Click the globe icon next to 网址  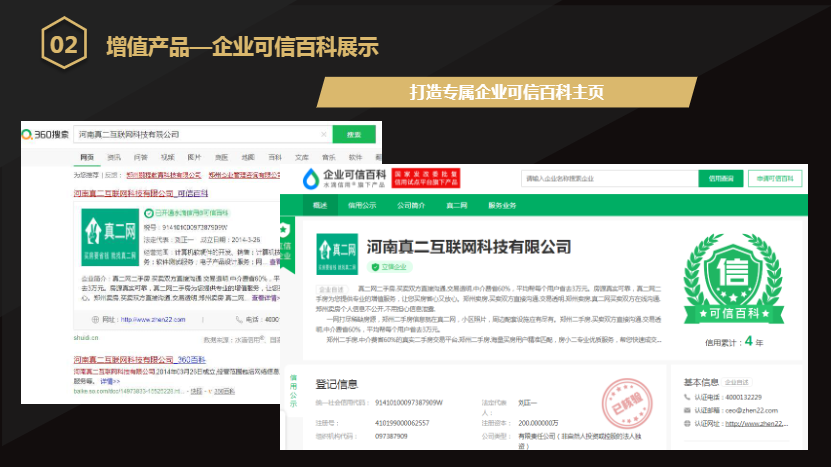pos(95,320)
